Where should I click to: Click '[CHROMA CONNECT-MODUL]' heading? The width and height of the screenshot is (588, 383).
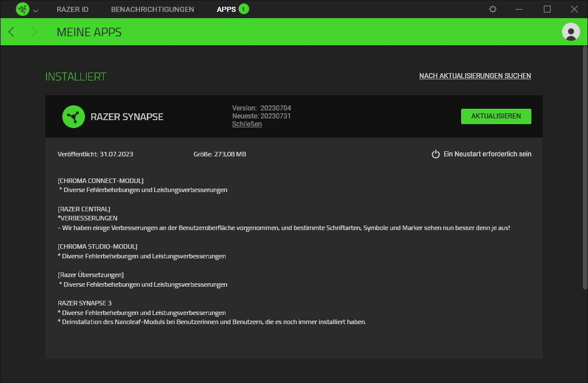[x=100, y=181]
